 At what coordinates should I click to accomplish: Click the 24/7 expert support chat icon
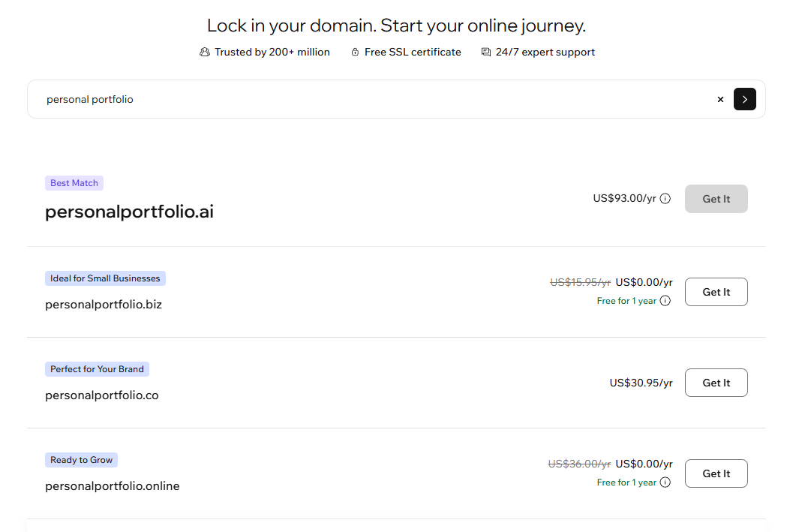click(486, 52)
